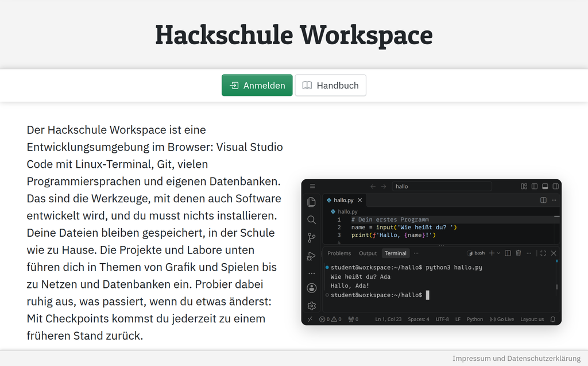
Task: Open notifications bell in status bar
Action: click(553, 319)
